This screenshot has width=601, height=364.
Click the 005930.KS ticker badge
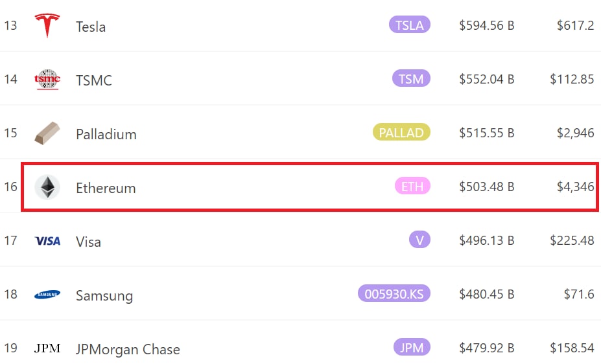tap(394, 293)
